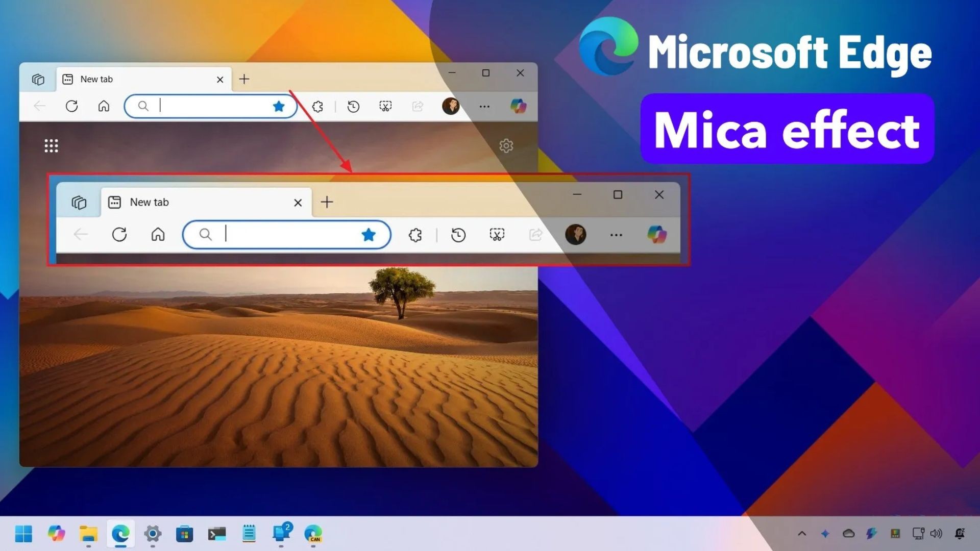The image size is (980, 551).
Task: Focus the address bar in small Edge window
Action: pyautogui.click(x=211, y=106)
